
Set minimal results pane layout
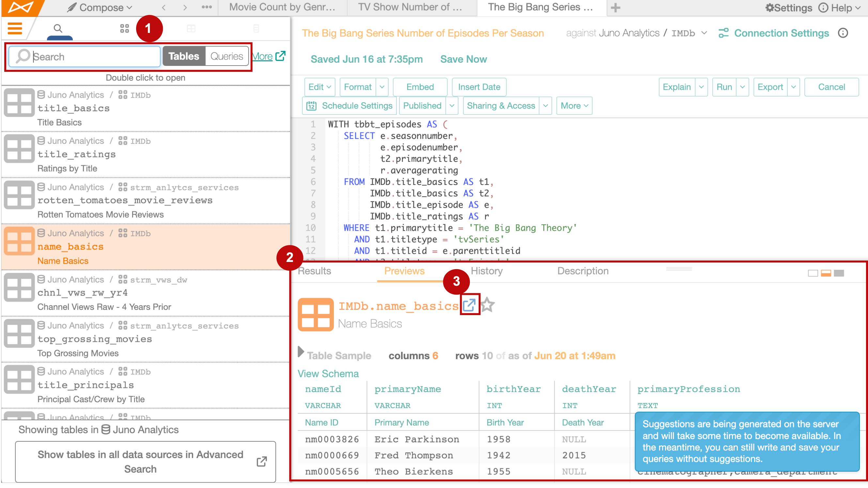[x=813, y=273]
